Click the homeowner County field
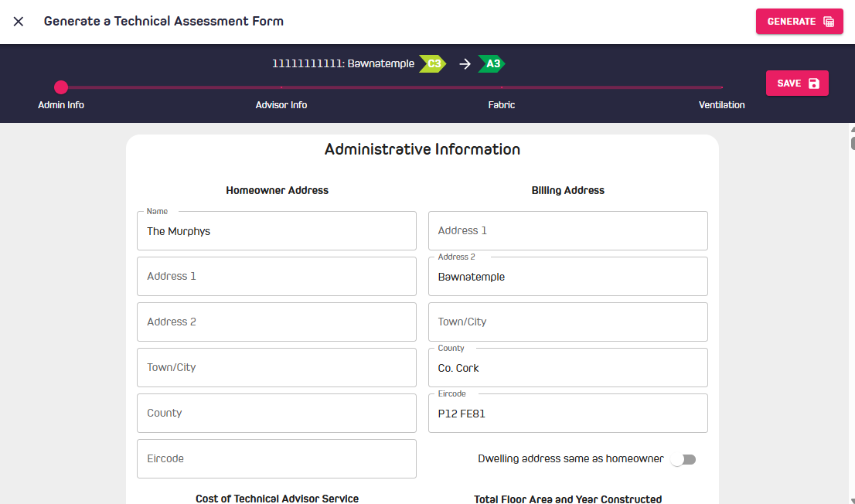 click(277, 413)
